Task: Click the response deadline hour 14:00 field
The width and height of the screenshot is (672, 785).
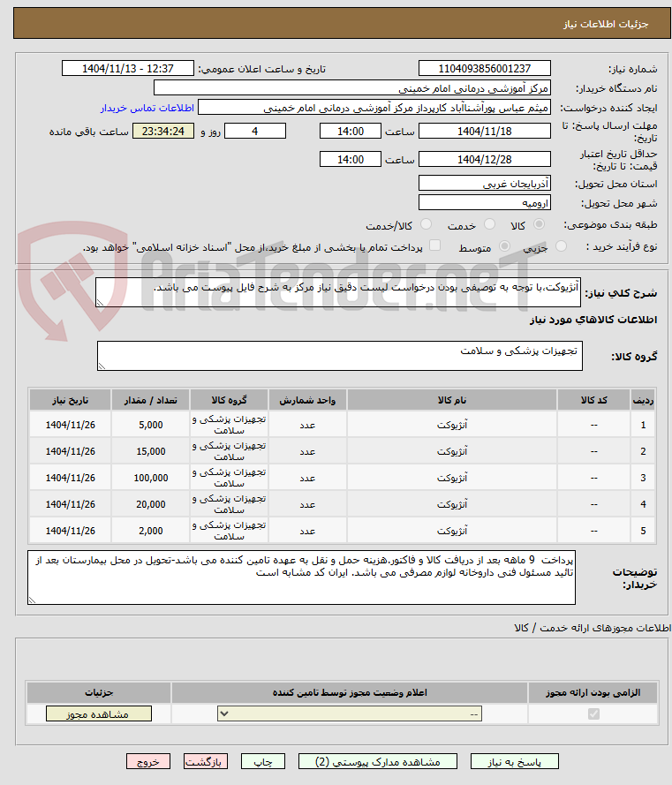Action: 351,132
